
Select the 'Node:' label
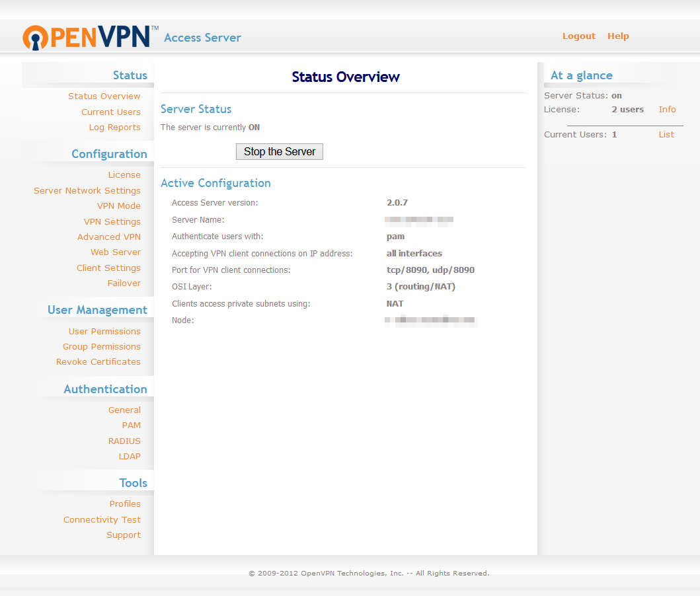pyautogui.click(x=182, y=320)
